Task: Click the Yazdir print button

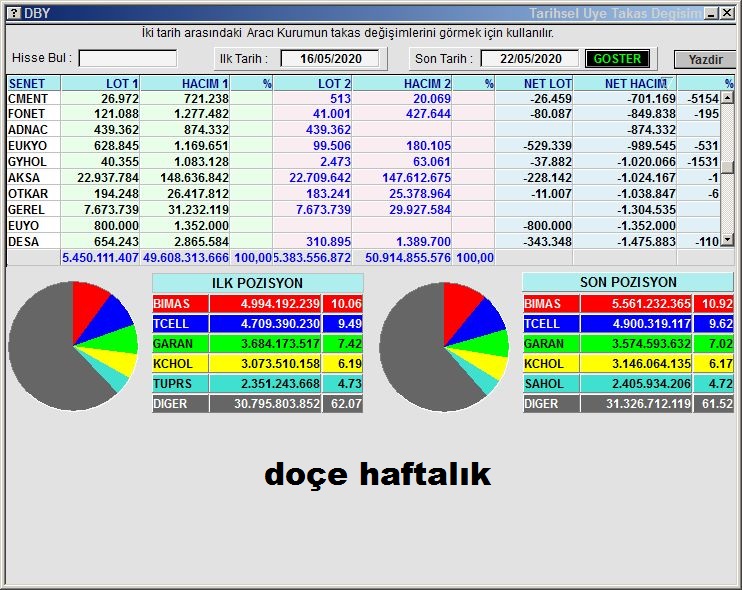Action: tap(705, 60)
